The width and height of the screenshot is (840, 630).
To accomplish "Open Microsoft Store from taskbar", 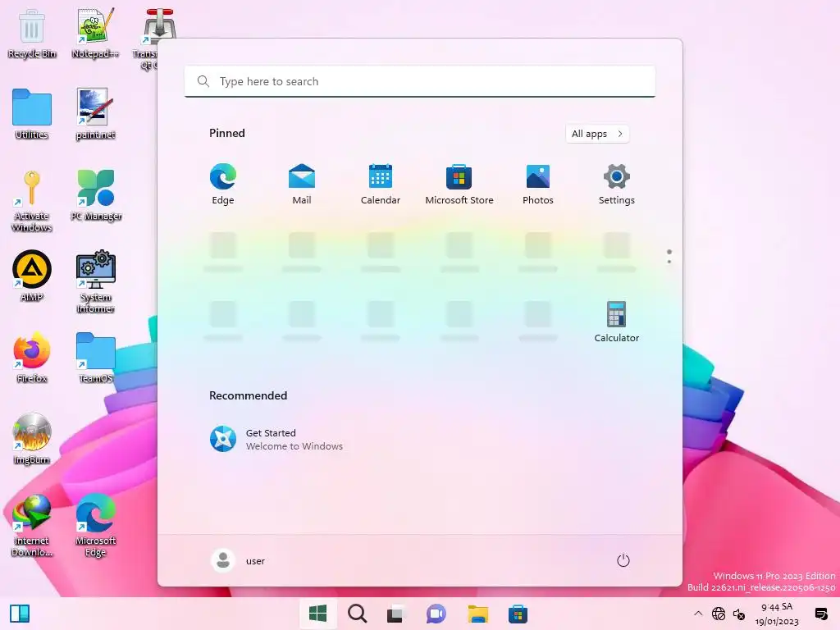I will (518, 614).
